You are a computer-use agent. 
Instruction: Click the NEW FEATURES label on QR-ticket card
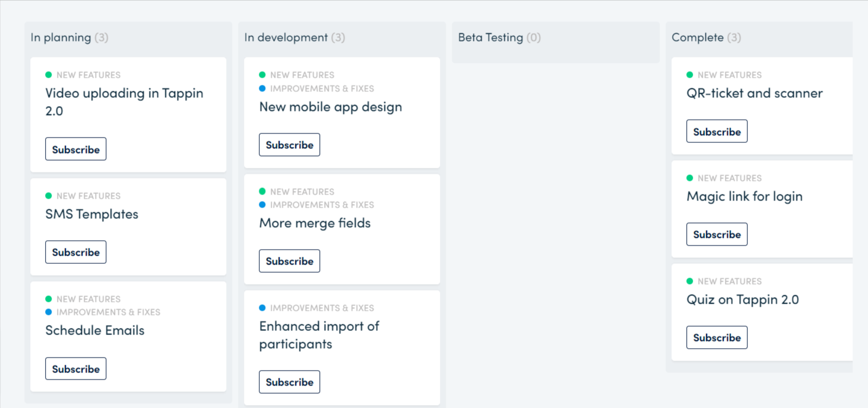730,75
